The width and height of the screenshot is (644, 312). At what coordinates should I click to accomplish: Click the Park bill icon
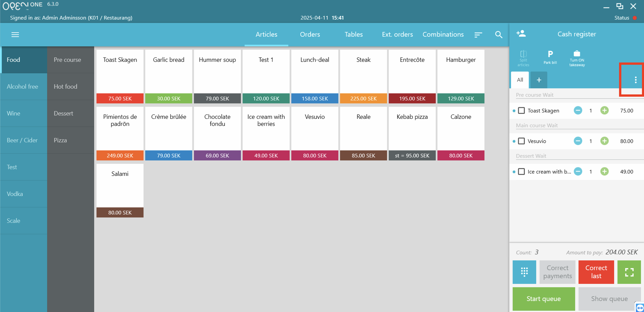(x=550, y=57)
